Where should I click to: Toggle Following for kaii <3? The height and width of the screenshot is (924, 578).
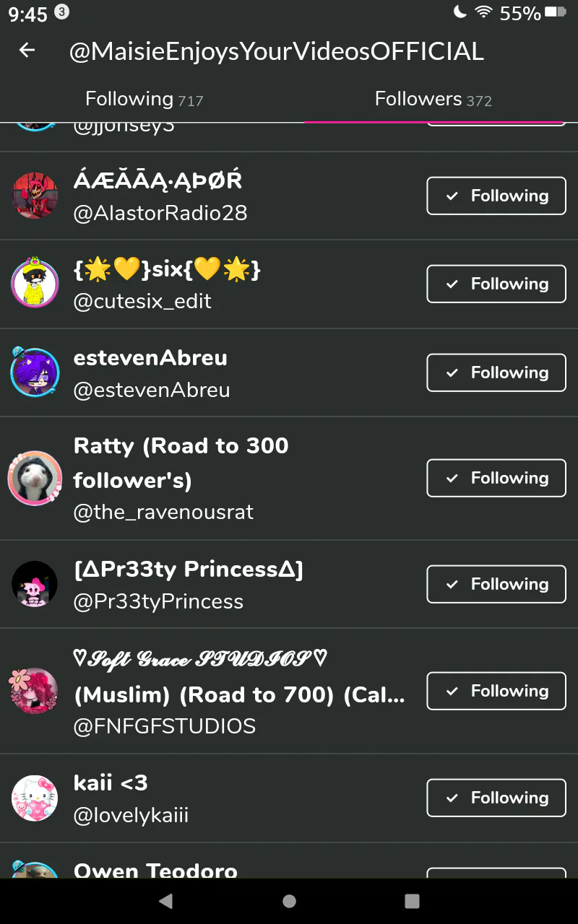click(x=496, y=798)
